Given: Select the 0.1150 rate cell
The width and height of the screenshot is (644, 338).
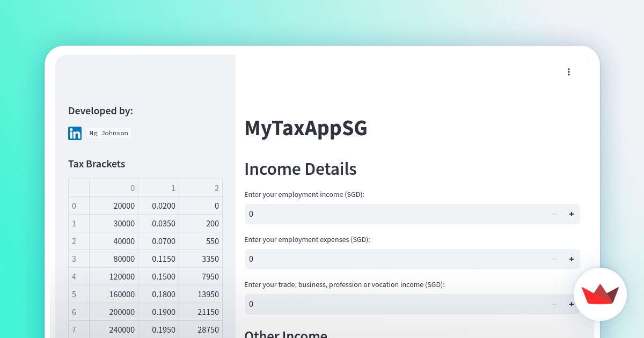Looking at the screenshot, I should [159, 259].
